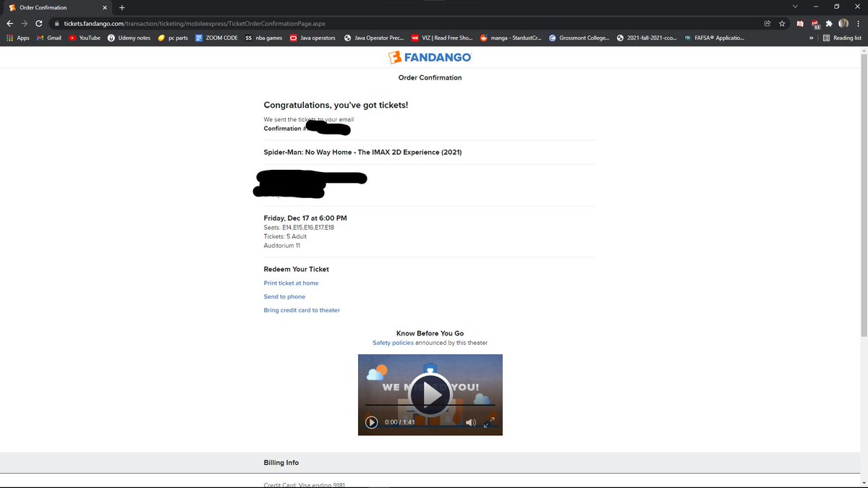Click the address bar URL
Viewport: 868px width, 488px height.
195,23
